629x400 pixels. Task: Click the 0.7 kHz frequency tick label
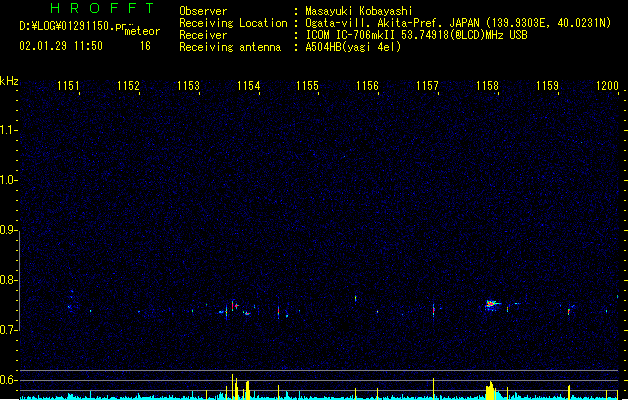7,330
